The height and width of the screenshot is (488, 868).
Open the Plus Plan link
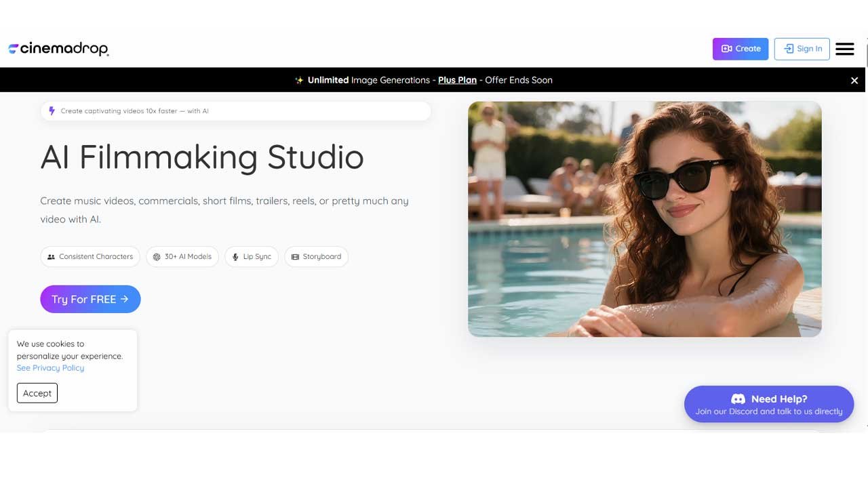pos(457,80)
